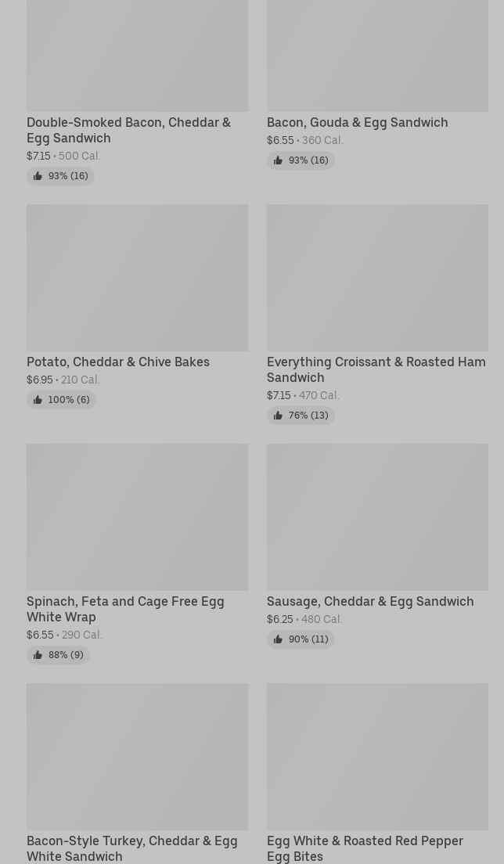This screenshot has height=864, width=504.
Task: Click the Everything Croissant & Roasted Ham image
Action: [x=377, y=278]
